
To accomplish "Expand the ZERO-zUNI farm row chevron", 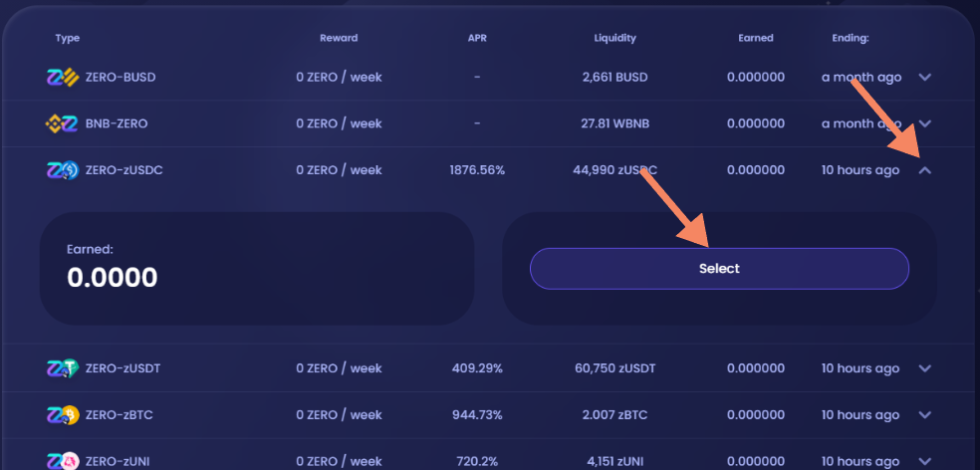I will [x=925, y=461].
